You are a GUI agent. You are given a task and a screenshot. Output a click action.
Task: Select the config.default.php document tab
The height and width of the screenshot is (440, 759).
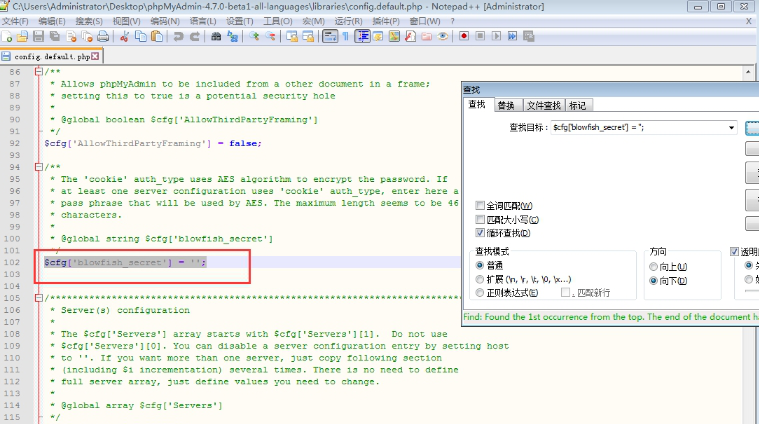52,57
